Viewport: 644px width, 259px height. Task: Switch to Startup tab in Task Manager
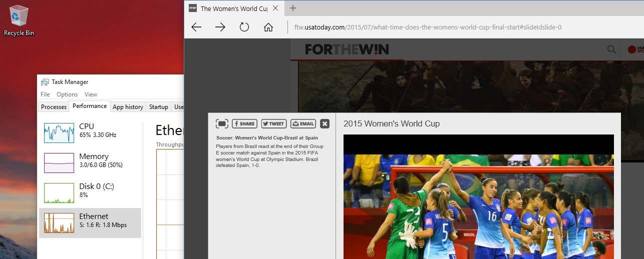coord(158,106)
